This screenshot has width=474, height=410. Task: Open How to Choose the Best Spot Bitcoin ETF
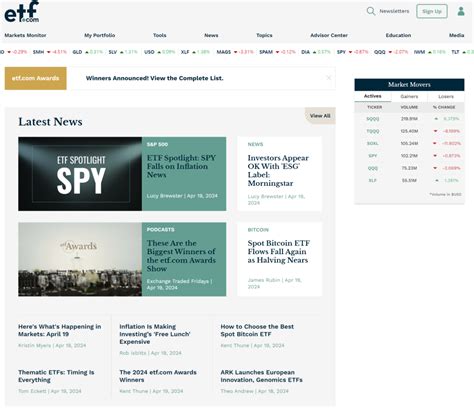point(257,330)
